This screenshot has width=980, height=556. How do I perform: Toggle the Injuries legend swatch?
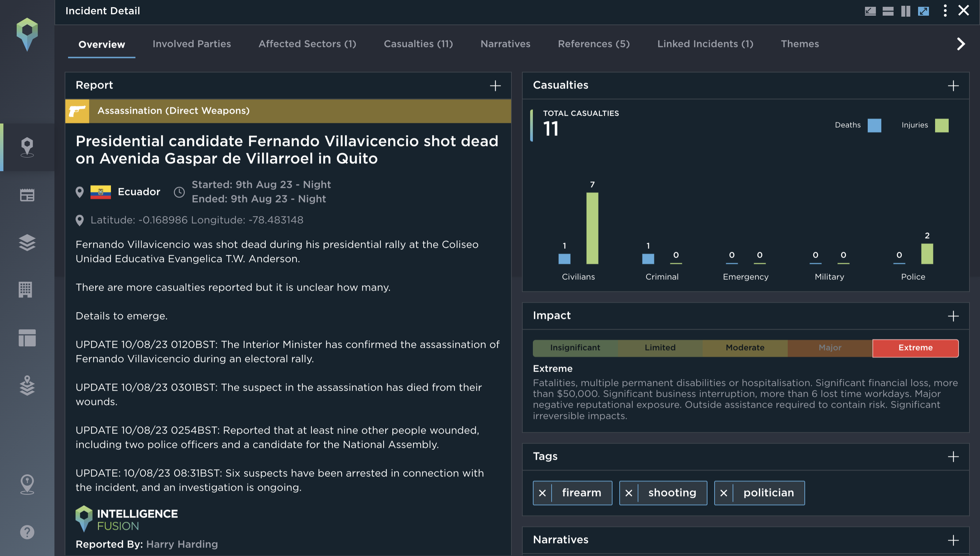[x=942, y=125]
